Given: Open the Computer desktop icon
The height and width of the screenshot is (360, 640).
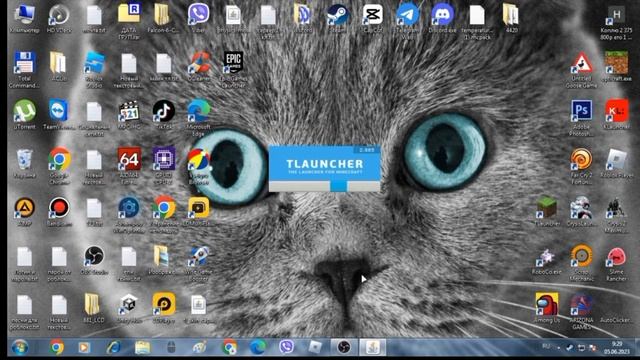Looking at the screenshot, I should pos(24,18).
